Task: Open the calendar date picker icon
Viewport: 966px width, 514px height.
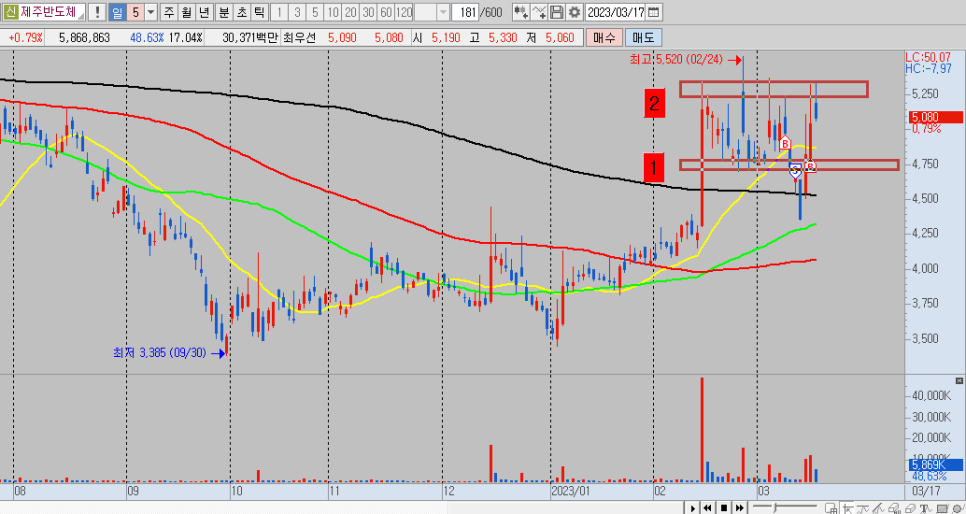Action: pos(654,12)
